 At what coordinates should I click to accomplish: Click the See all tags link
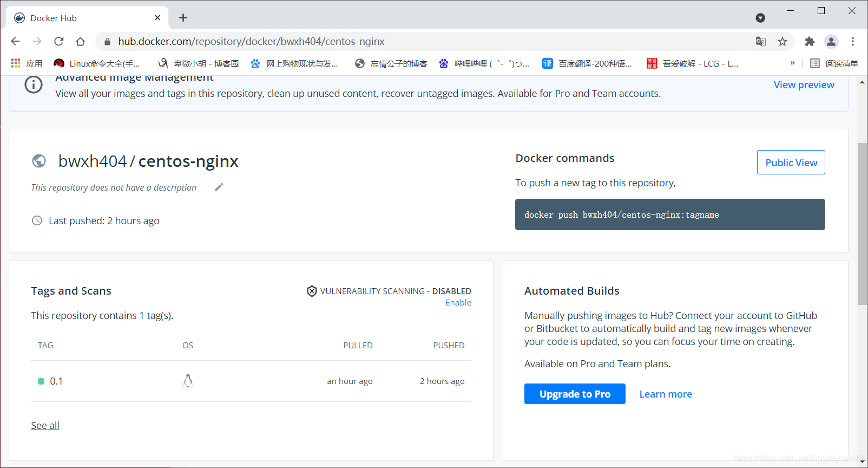coord(45,426)
